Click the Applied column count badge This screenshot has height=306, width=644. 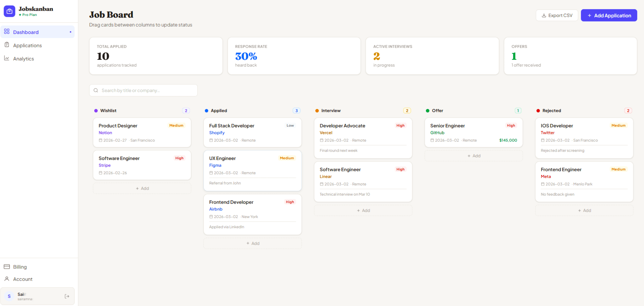click(x=296, y=110)
